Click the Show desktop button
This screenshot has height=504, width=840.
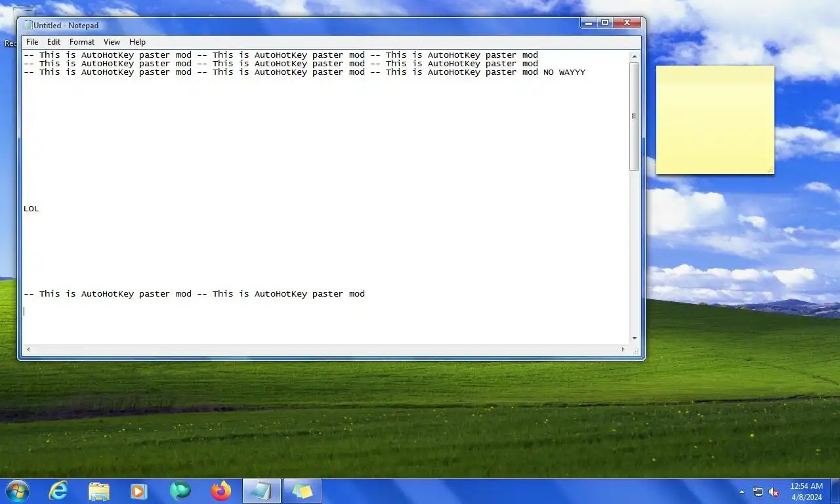(835, 492)
